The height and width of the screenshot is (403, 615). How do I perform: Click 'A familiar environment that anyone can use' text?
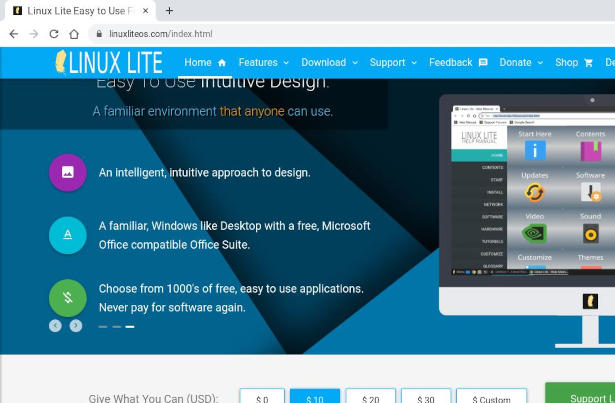click(213, 111)
